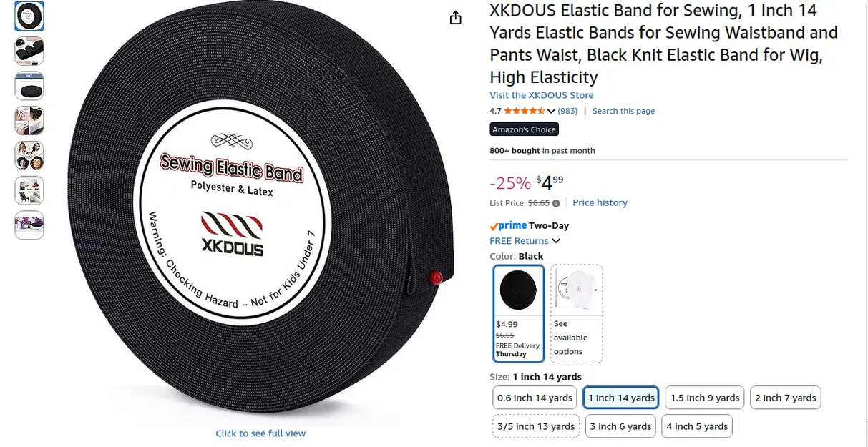This screenshot has width=868, height=447.
Task: Click the share icon above product image
Action: pyautogui.click(x=456, y=18)
